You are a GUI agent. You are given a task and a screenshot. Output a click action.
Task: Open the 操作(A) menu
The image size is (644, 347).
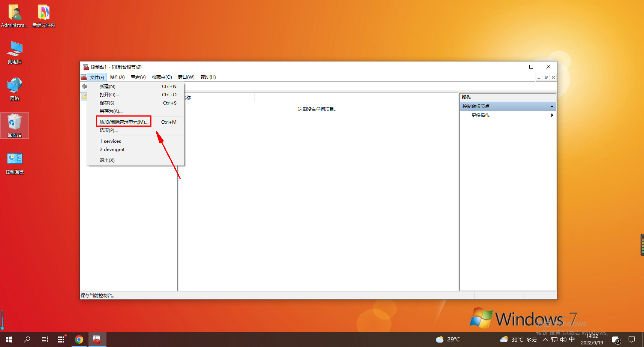coord(117,77)
